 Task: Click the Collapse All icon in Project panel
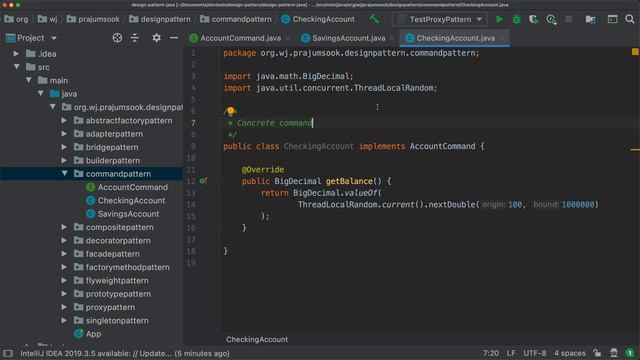point(135,38)
